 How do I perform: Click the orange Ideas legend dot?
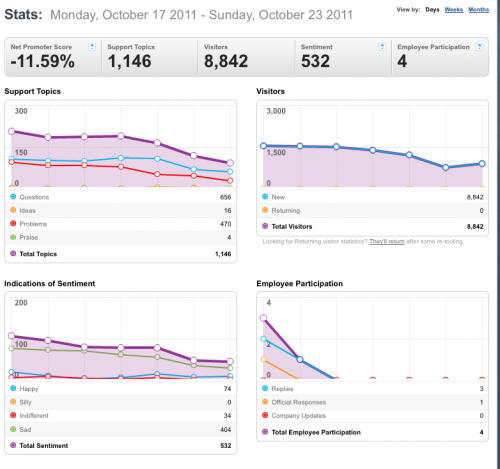[13, 210]
